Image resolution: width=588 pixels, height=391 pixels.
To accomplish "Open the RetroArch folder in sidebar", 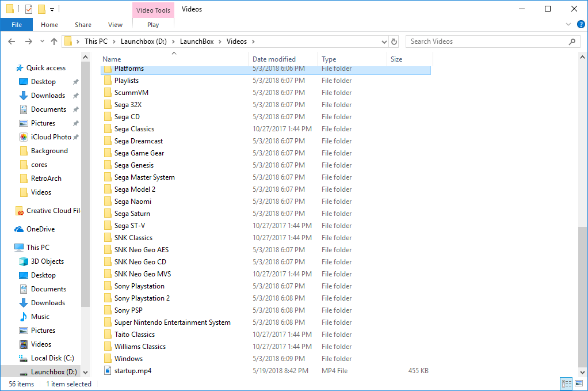I will pos(46,179).
